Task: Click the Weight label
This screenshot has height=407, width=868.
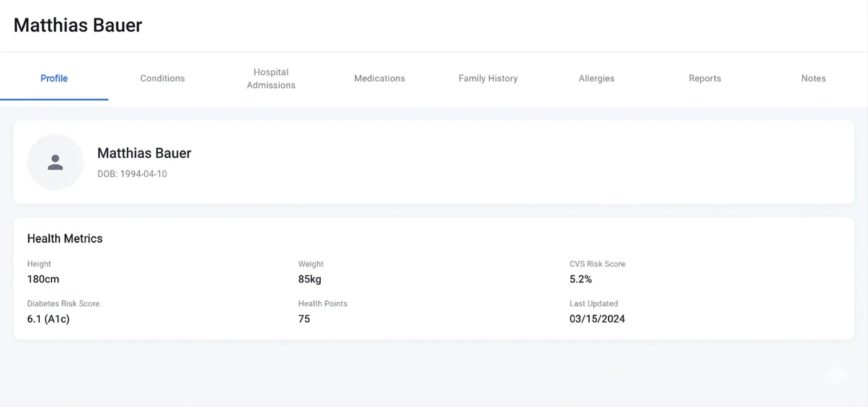Action: pyautogui.click(x=311, y=264)
